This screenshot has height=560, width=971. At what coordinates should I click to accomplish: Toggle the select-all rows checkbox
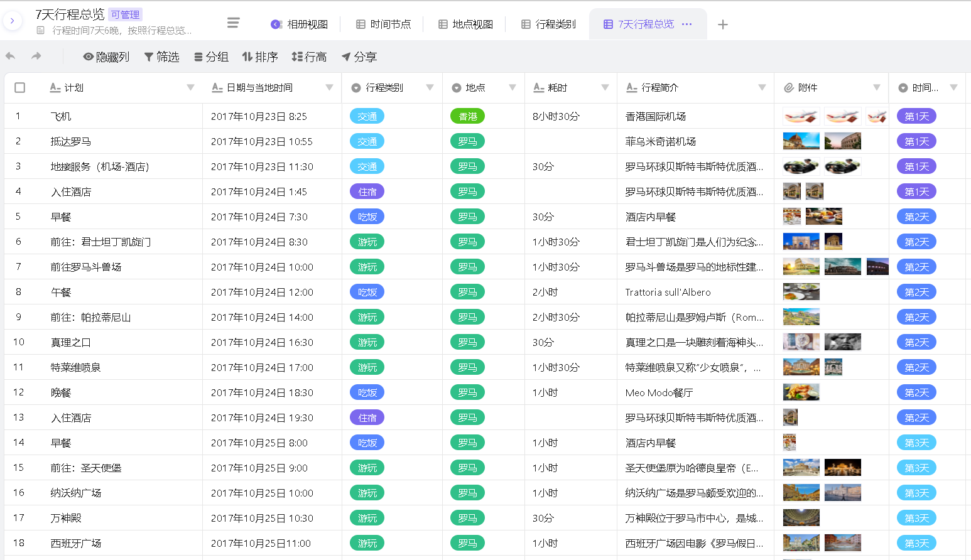tap(19, 88)
